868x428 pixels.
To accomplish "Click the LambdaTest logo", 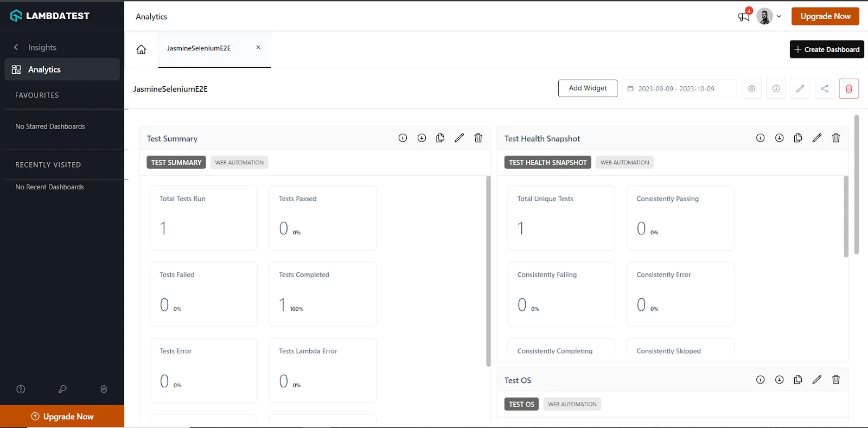I will point(50,16).
